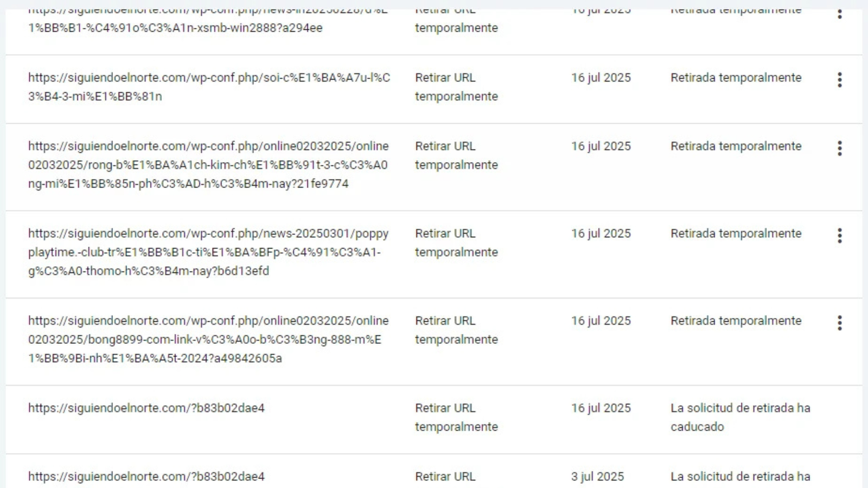Click 'Retirar URL temporalmente' in the bong8899 row

[456, 330]
